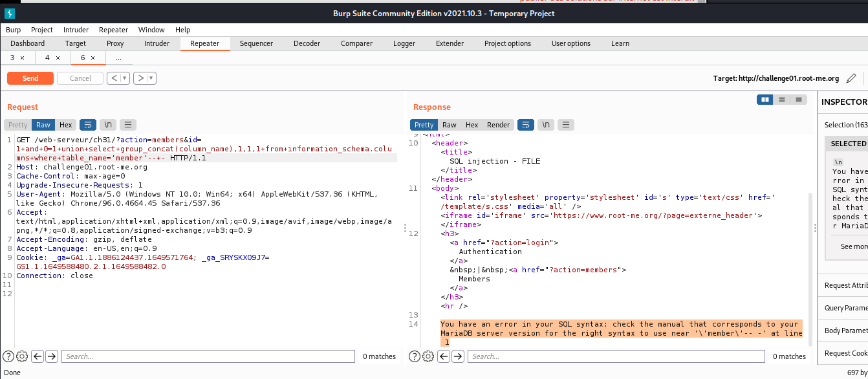Switch Request view to Pretty

click(x=18, y=125)
